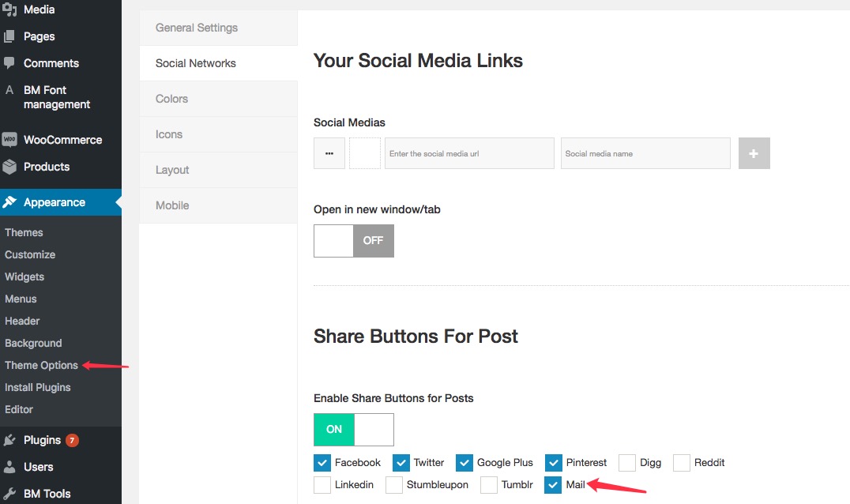The image size is (850, 504).
Task: Click the Comments speech bubble icon
Action: (x=9, y=63)
